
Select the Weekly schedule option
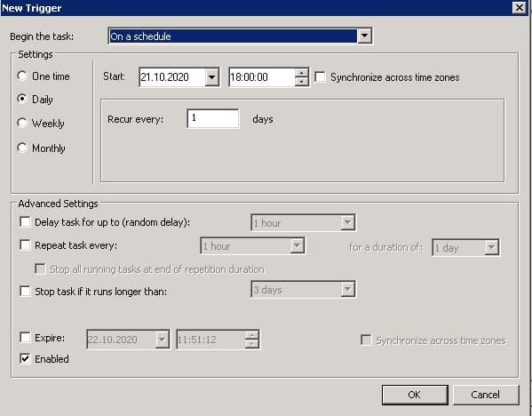[22, 123]
